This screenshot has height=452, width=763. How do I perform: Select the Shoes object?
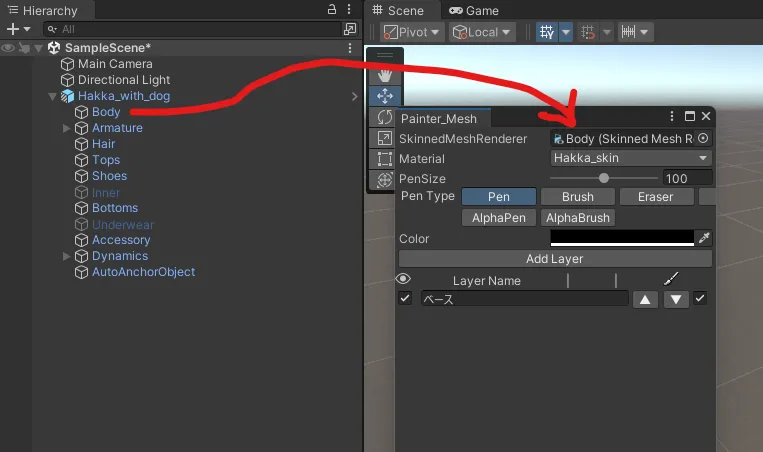[109, 176]
